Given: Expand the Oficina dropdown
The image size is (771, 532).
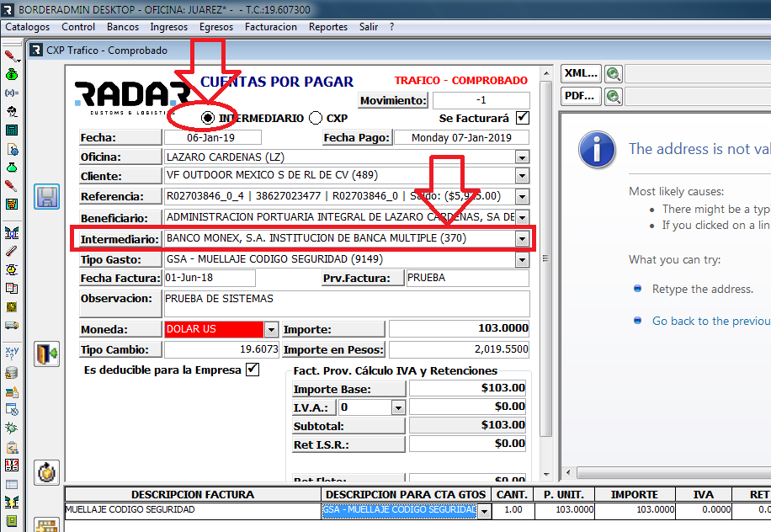Looking at the screenshot, I should pos(522,157).
